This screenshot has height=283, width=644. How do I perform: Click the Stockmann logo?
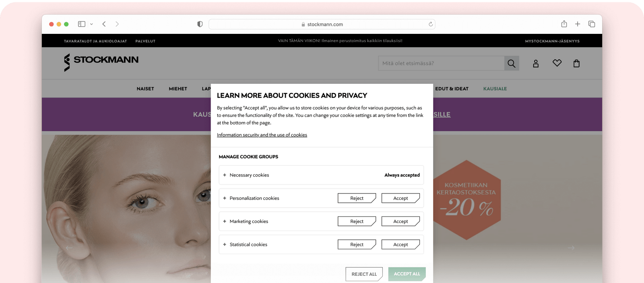click(101, 61)
